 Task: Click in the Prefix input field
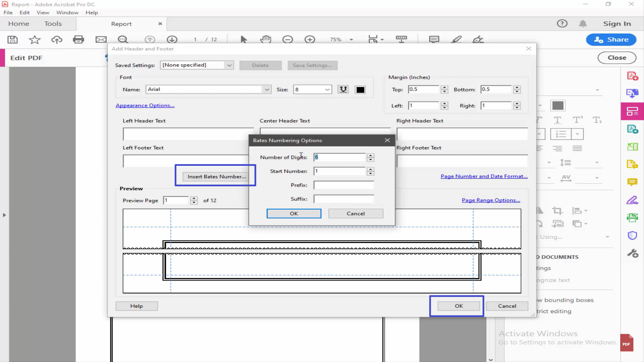click(344, 185)
